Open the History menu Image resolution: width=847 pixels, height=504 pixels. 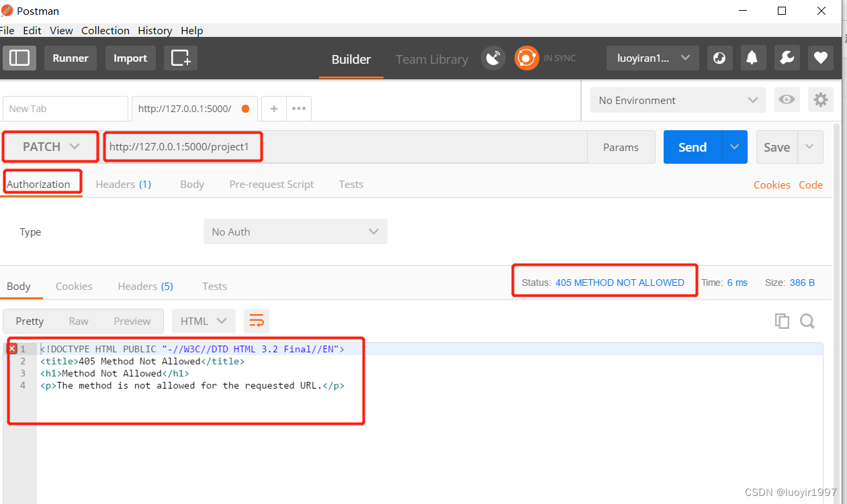155,30
